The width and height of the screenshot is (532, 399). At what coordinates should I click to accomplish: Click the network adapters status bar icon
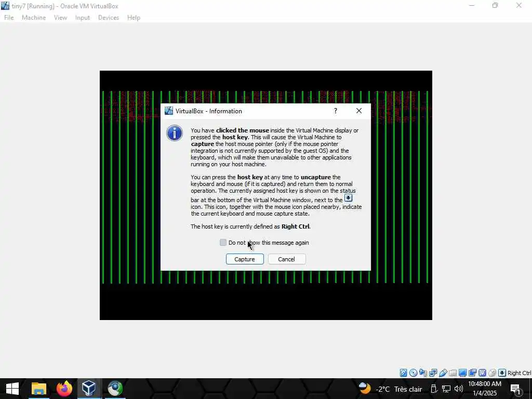(x=433, y=373)
